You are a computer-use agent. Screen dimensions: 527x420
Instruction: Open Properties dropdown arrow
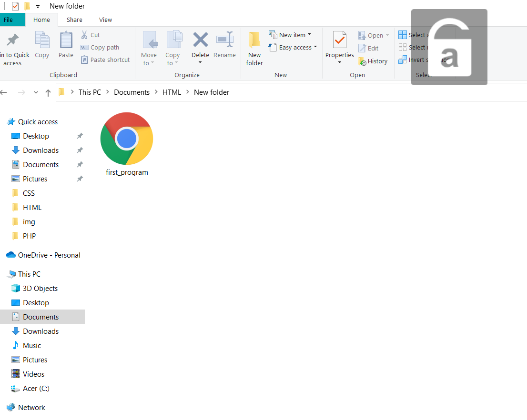pos(339,62)
